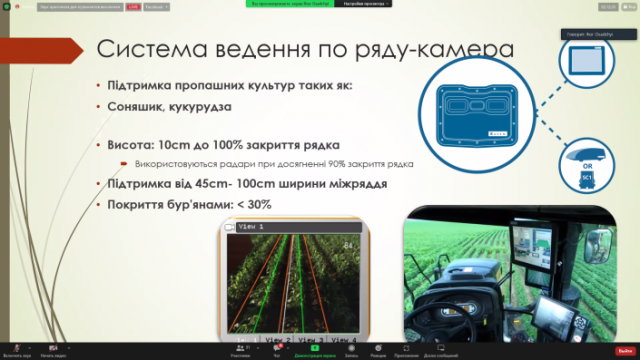Click the red LIVE badge
The height and width of the screenshot is (360, 640).
pyautogui.click(x=133, y=7)
